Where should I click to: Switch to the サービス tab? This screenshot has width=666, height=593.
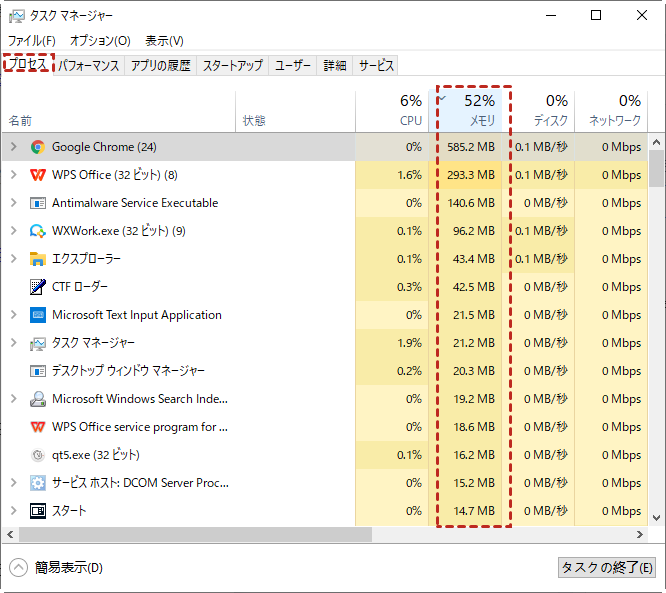376,65
